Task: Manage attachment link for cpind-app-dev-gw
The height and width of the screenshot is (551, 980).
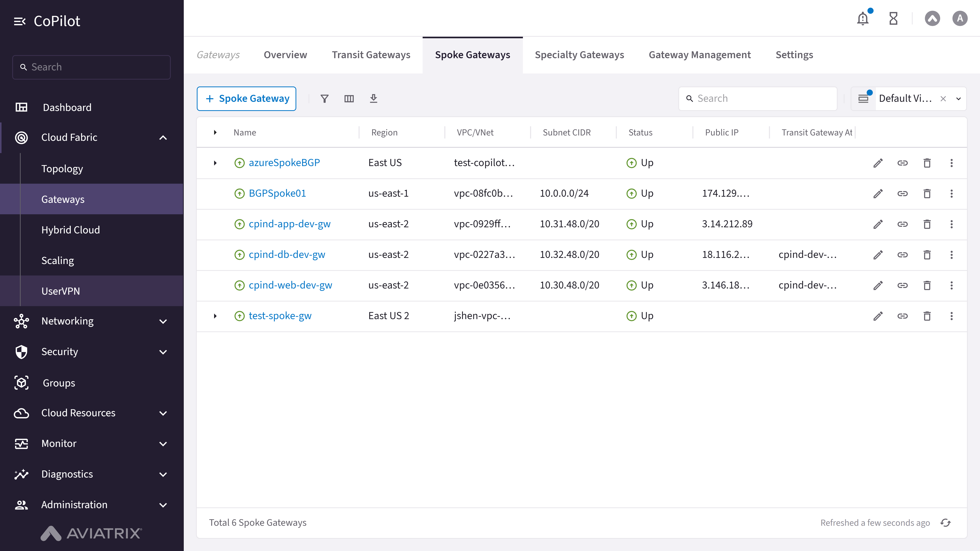Action: [x=902, y=224]
